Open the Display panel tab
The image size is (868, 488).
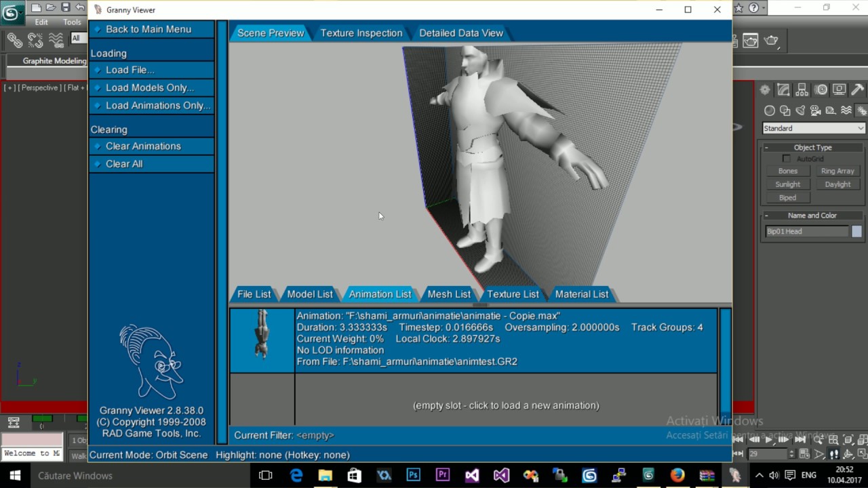coord(840,89)
